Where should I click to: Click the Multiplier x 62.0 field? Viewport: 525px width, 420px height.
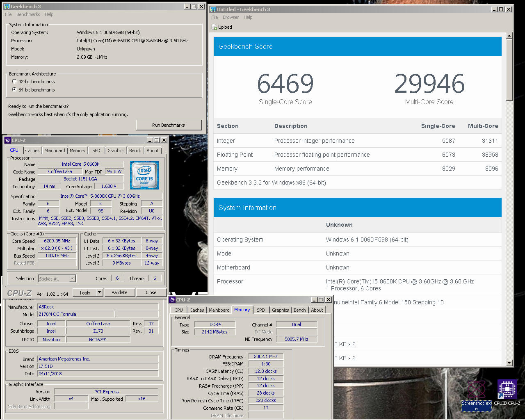[x=57, y=248]
